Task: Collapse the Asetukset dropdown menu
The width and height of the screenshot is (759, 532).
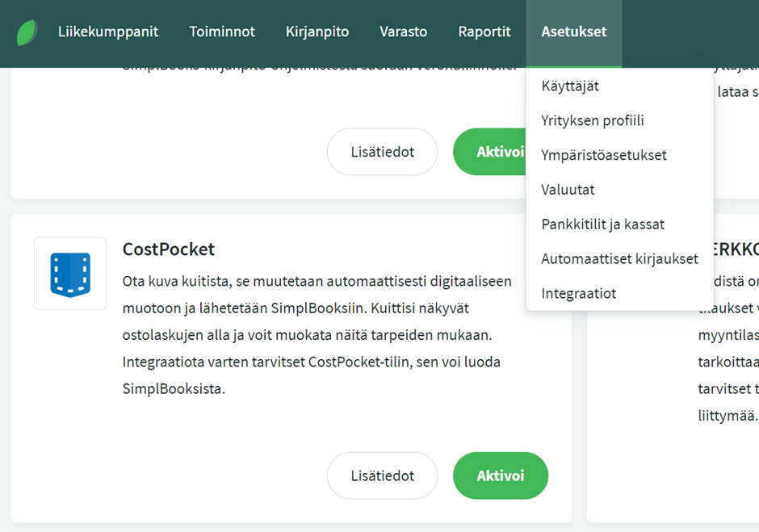Action: pyautogui.click(x=573, y=32)
